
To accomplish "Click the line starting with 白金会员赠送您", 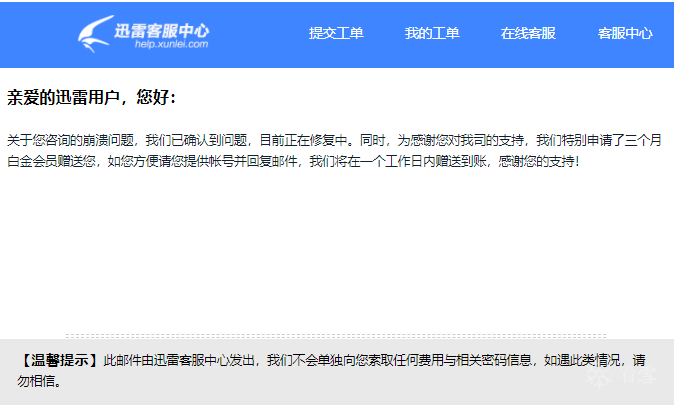I will click(x=293, y=161).
